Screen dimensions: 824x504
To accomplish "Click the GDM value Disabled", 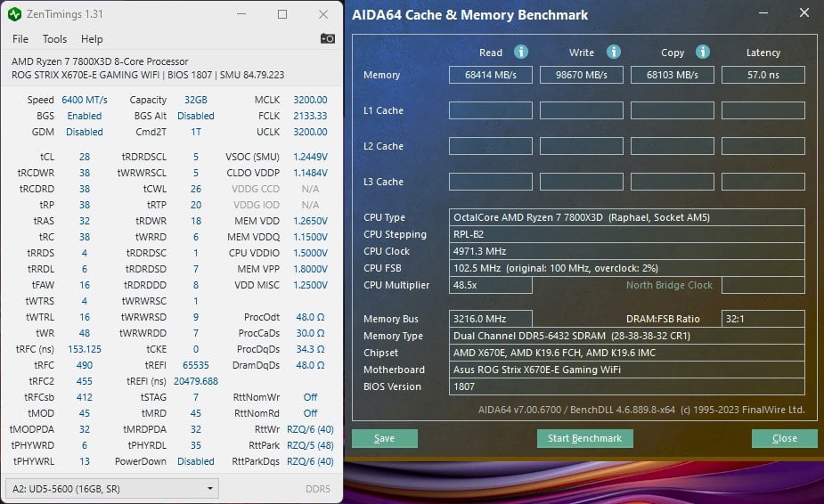I will [x=84, y=132].
